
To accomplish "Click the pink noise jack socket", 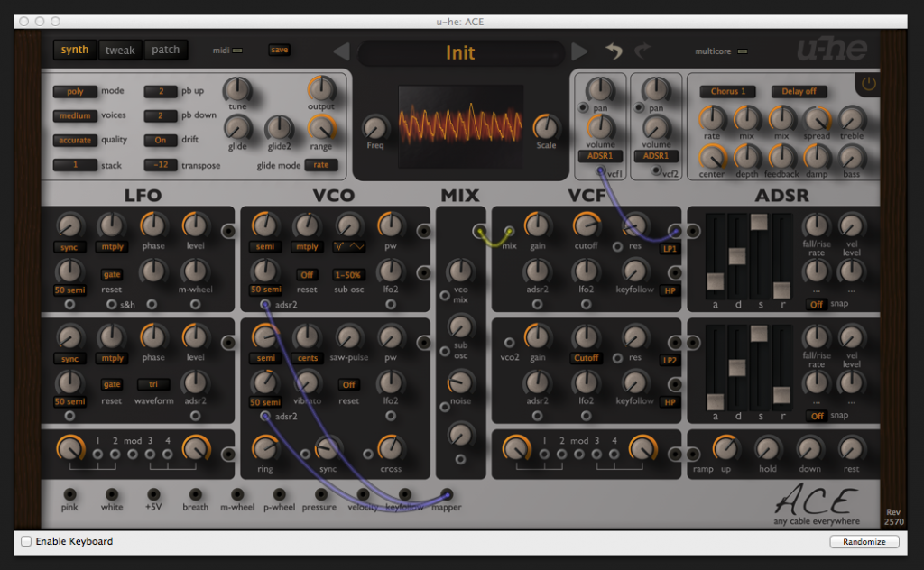I will [x=69, y=494].
